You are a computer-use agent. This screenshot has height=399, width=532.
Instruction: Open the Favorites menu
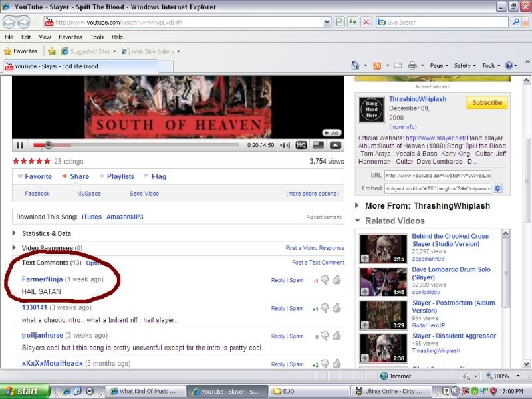(x=70, y=37)
